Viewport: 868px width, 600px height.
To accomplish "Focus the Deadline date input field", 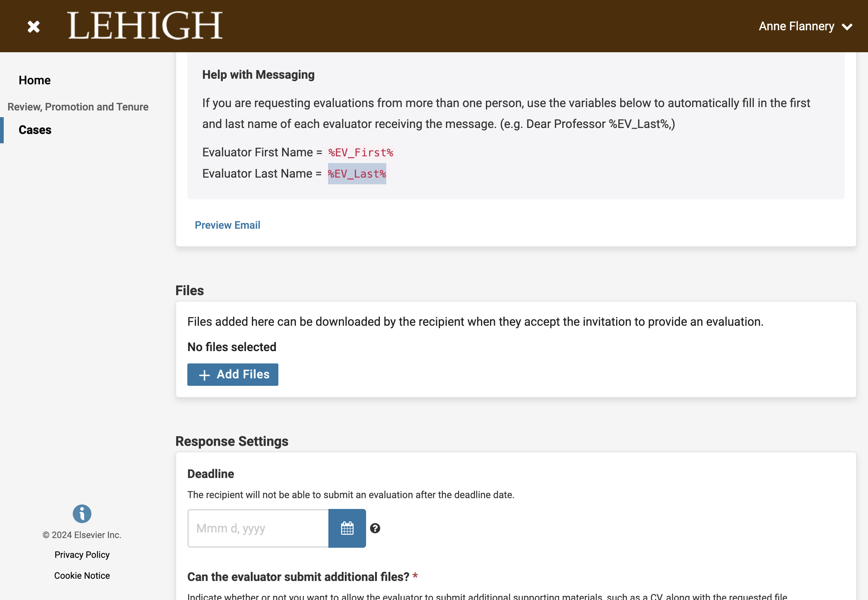I will coord(258,528).
